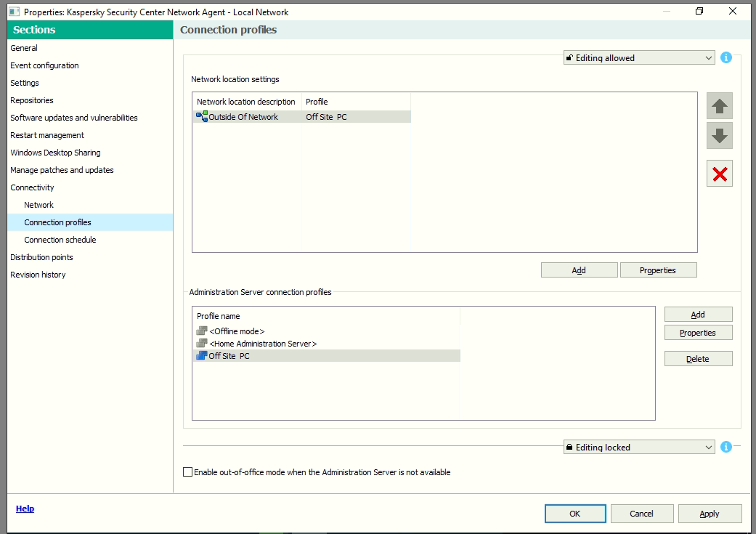756x534 pixels.
Task: Click Properties beside connection profiles list
Action: pyautogui.click(x=698, y=332)
